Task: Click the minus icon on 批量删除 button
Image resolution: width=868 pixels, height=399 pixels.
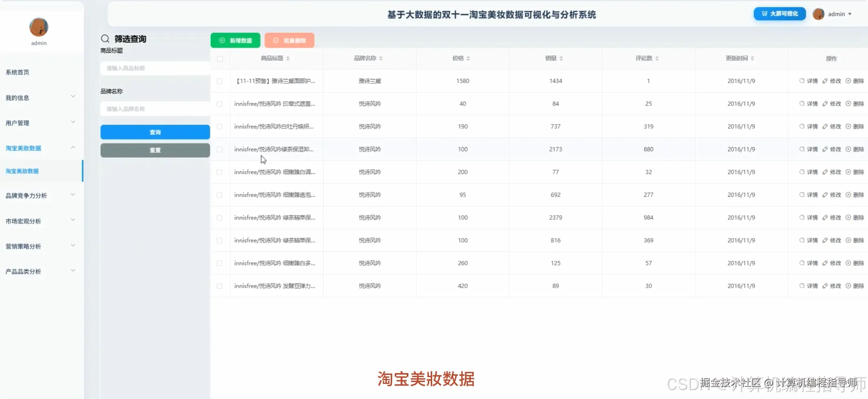Action: [276, 40]
